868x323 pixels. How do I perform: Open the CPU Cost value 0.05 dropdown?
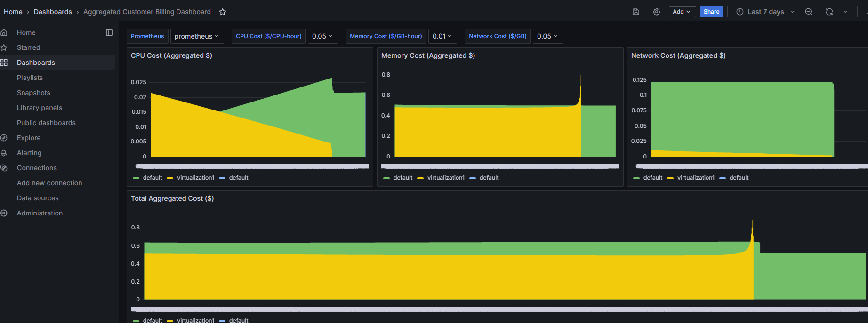322,36
